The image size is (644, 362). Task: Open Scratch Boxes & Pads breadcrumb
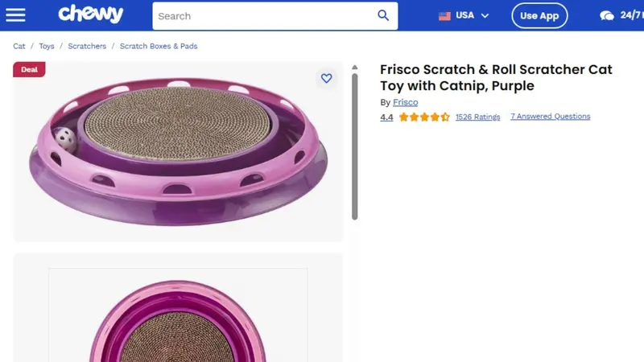(159, 46)
